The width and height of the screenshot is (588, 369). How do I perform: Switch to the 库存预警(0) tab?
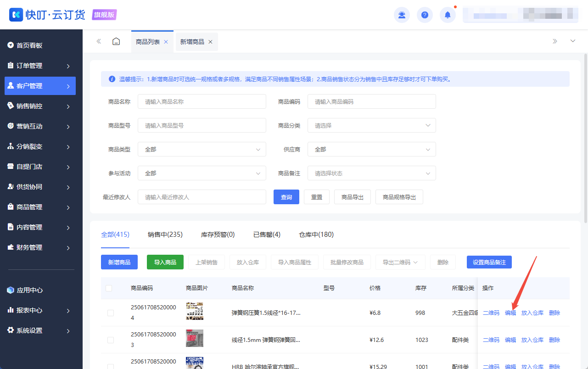coord(218,235)
